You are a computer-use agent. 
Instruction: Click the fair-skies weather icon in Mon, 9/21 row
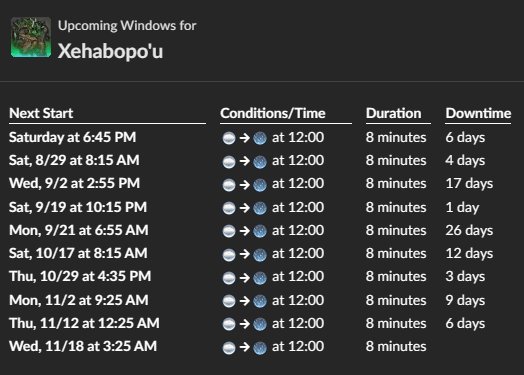(229, 231)
